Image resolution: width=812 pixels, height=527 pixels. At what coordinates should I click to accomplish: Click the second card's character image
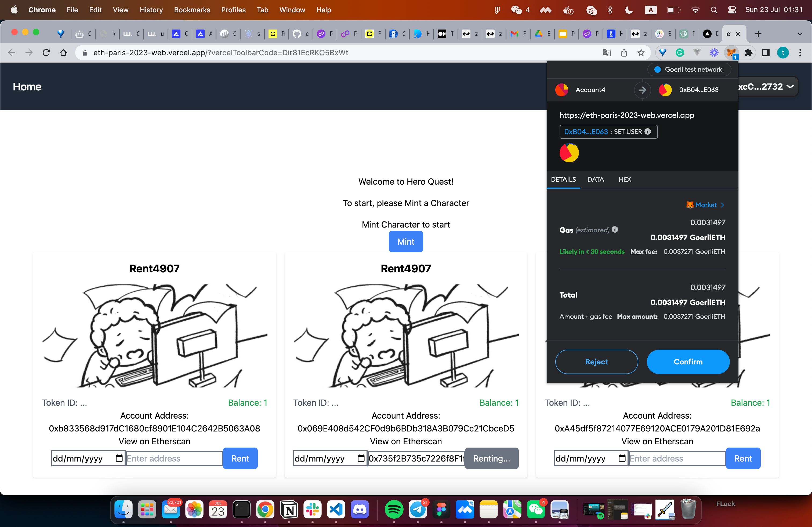click(406, 336)
